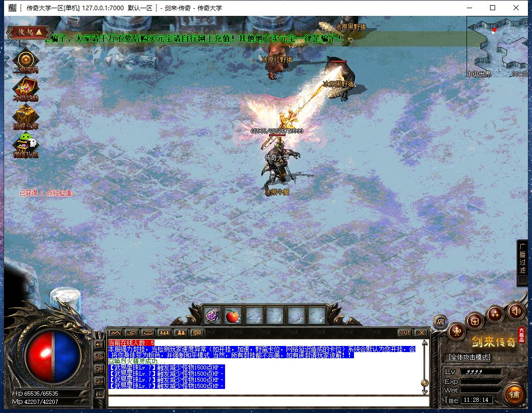Click the minimap in the corner
532x413 pixels.
coord(497,47)
